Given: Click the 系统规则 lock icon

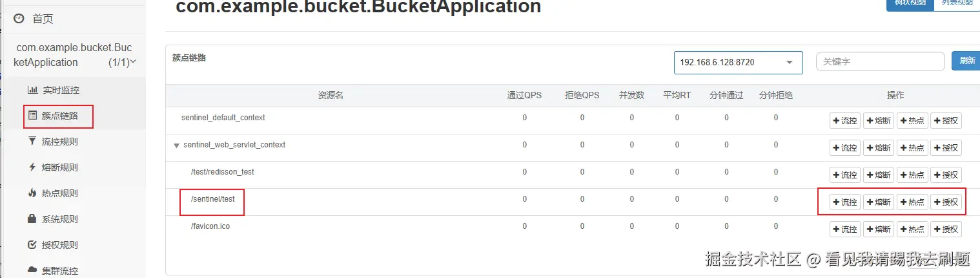Looking at the screenshot, I should point(32,219).
